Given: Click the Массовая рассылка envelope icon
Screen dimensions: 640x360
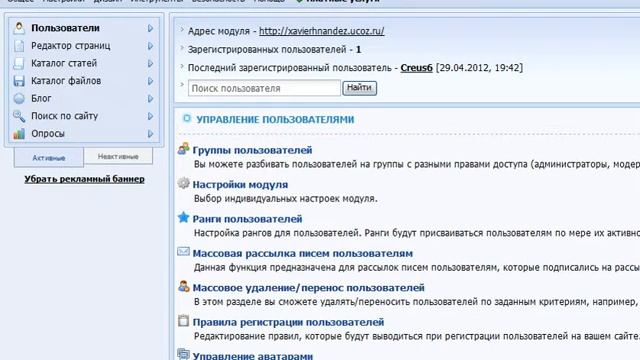Looking at the screenshot, I should click(184, 251).
